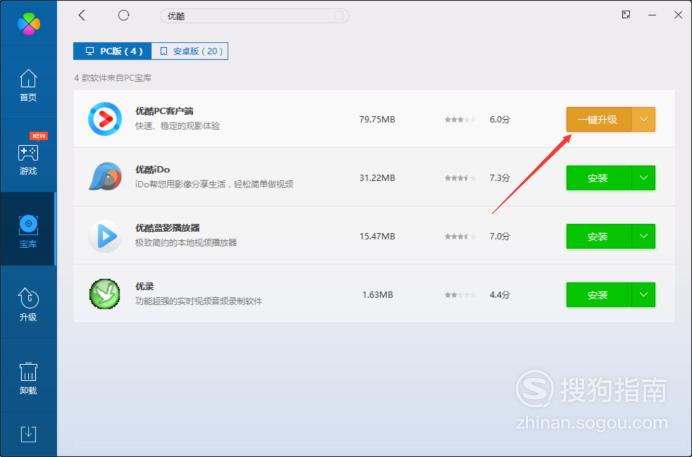Click the star rating of 优酷PC客户端

tap(460, 120)
